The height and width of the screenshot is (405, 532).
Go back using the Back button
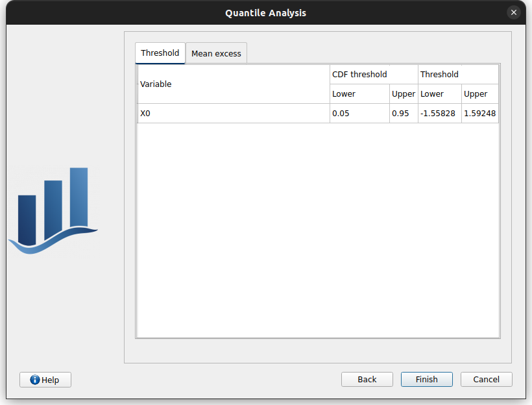[x=367, y=379]
